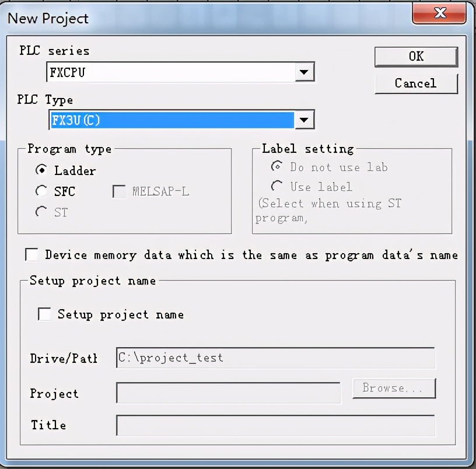
Task: Enable the MELSAP-L checkbox
Action: click(119, 191)
